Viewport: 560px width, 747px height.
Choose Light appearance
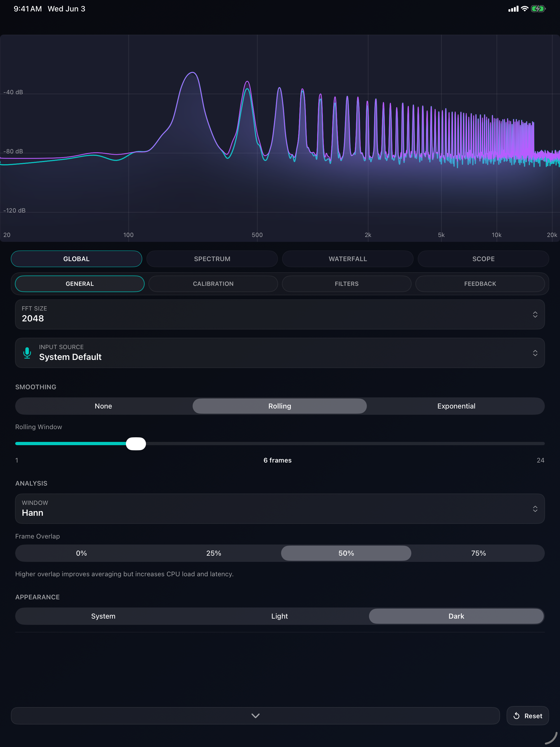[279, 616]
